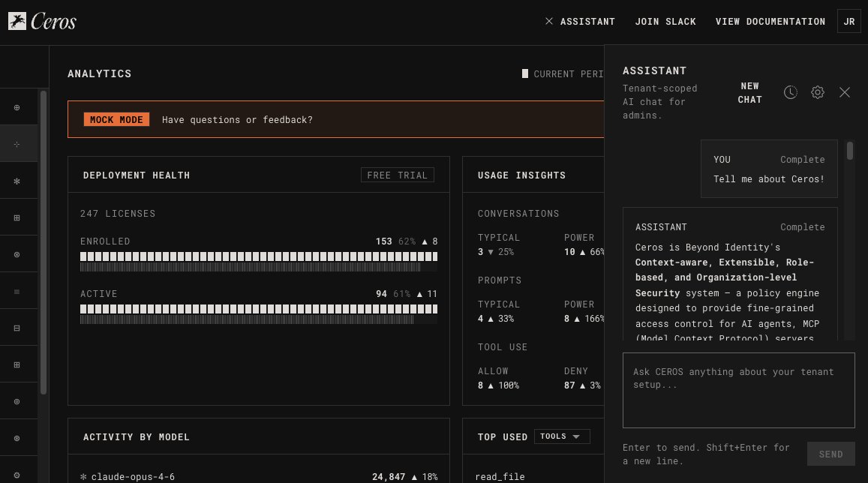
Task: Open the circled-X sidebar icon
Action: pyautogui.click(x=17, y=254)
